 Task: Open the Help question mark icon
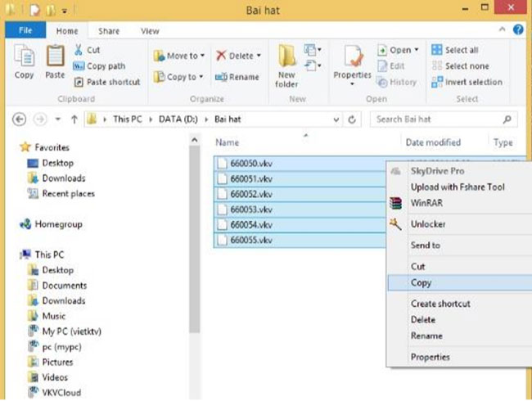click(518, 30)
